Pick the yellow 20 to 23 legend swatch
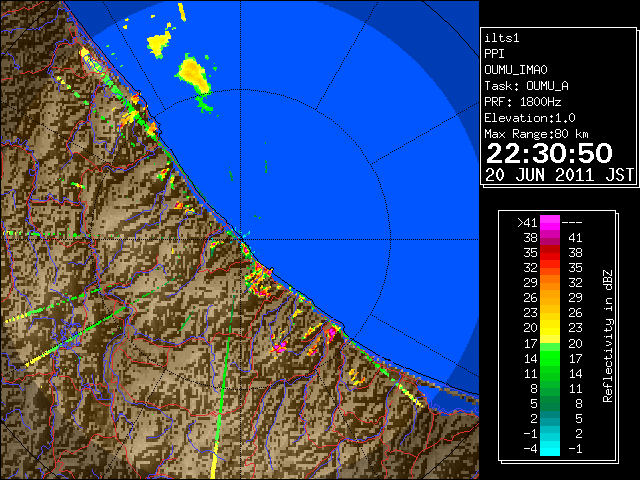Image resolution: width=640 pixels, height=480 pixels. (550, 328)
